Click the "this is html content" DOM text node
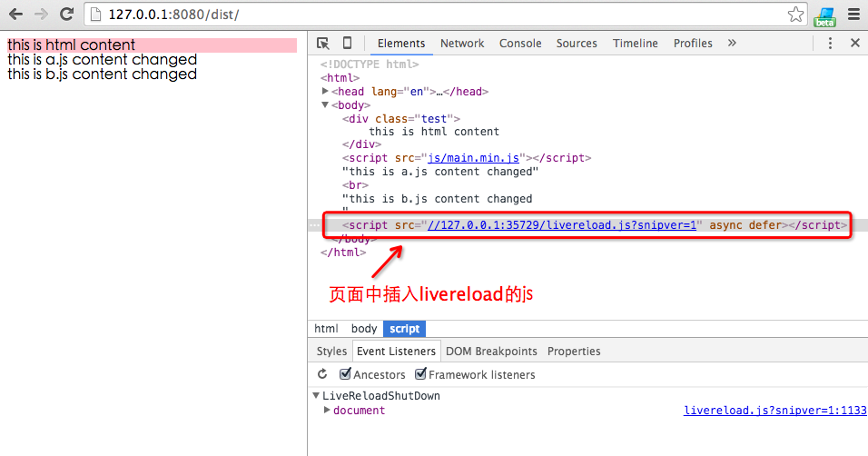Image resolution: width=868 pixels, height=456 pixels. (434, 132)
